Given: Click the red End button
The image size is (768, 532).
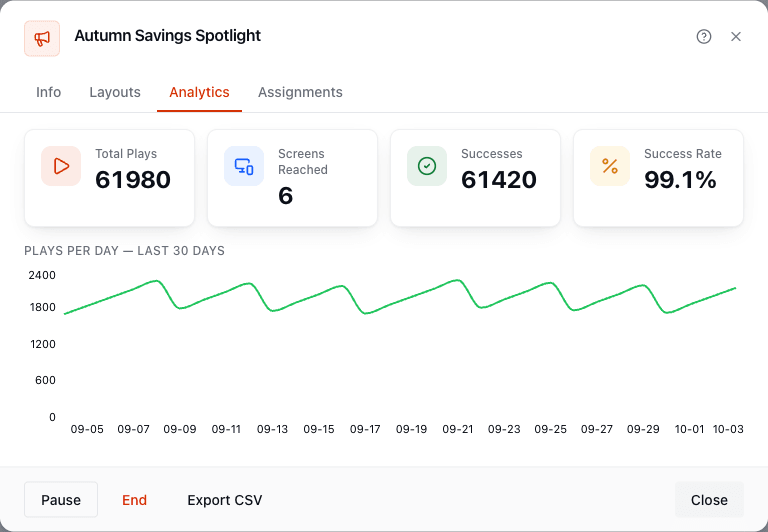Looking at the screenshot, I should [x=134, y=500].
